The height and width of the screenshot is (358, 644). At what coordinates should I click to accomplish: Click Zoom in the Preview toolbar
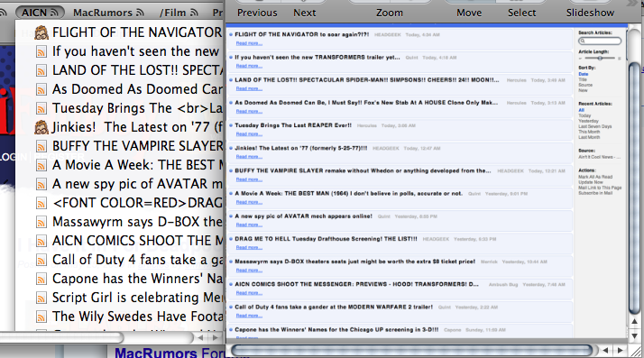(390, 13)
